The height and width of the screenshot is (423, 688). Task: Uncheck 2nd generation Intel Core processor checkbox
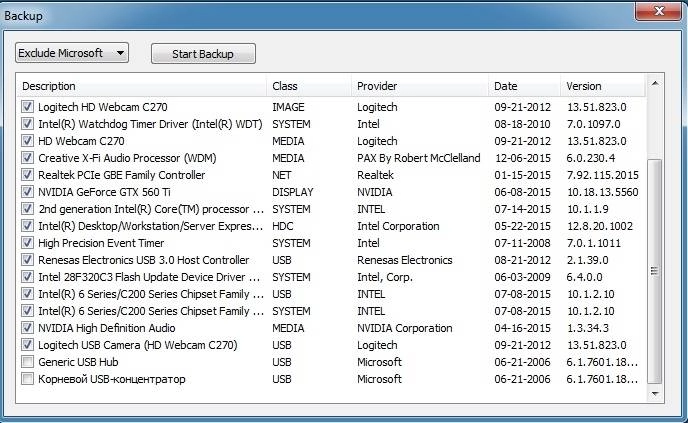[x=27, y=209]
